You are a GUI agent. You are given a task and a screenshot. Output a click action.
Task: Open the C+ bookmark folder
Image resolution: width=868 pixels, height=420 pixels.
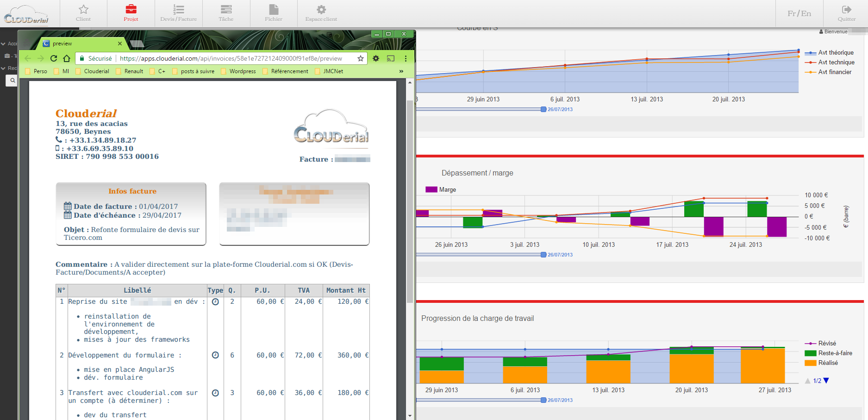(x=157, y=71)
